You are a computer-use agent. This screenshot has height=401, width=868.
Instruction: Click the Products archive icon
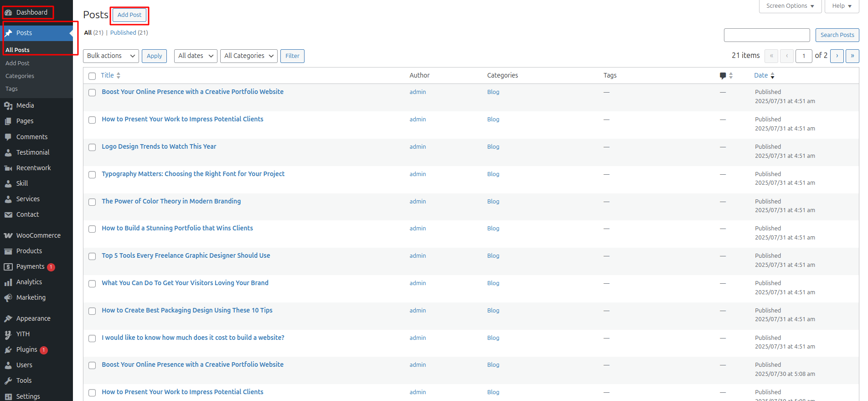[8, 251]
